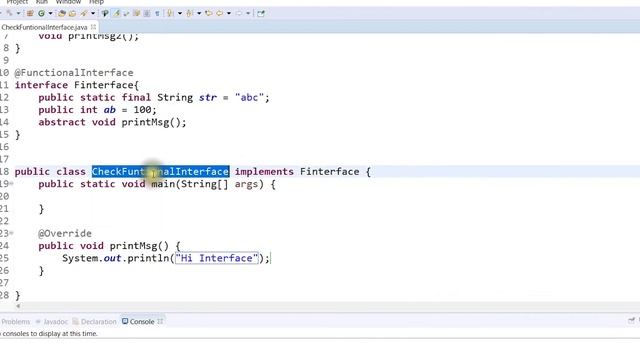Click the Open Task folder toolbar icon
Screen dimensions: 640x360
[72, 13]
